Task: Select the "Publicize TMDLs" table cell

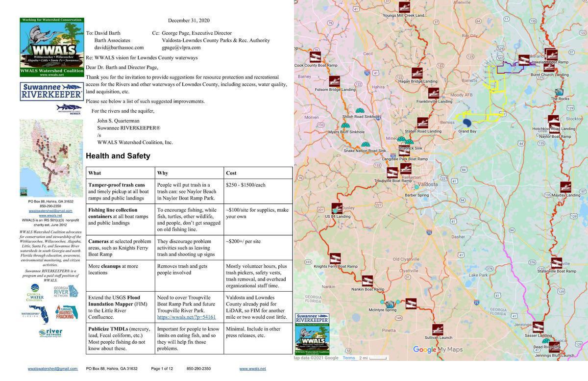Action: tap(121, 338)
